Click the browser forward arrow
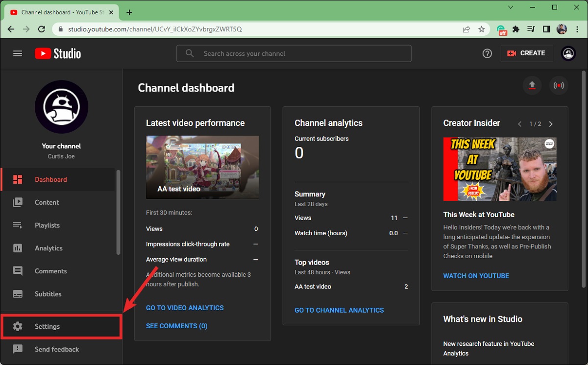 (26, 29)
